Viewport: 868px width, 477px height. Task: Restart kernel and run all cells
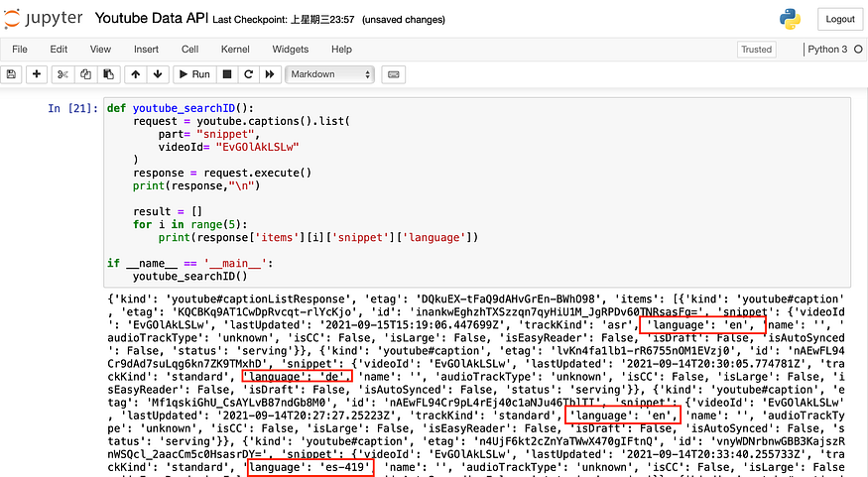pos(270,74)
